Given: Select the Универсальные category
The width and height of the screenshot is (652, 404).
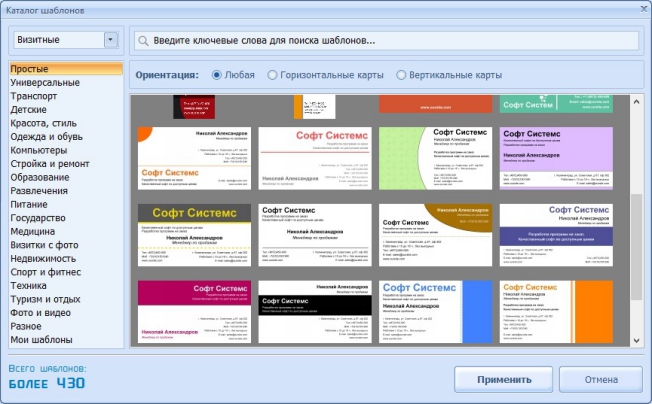Looking at the screenshot, I should click(45, 83).
